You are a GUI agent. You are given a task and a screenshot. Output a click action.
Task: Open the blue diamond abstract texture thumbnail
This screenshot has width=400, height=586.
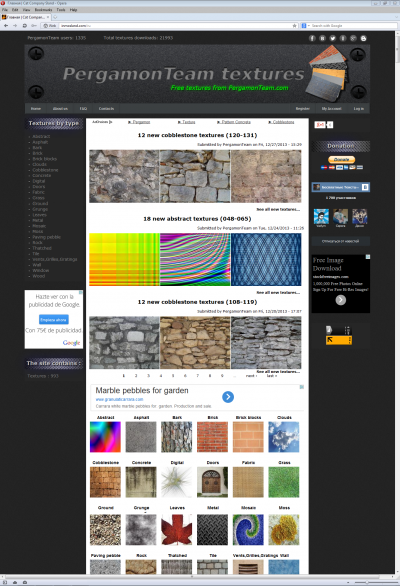266,259
